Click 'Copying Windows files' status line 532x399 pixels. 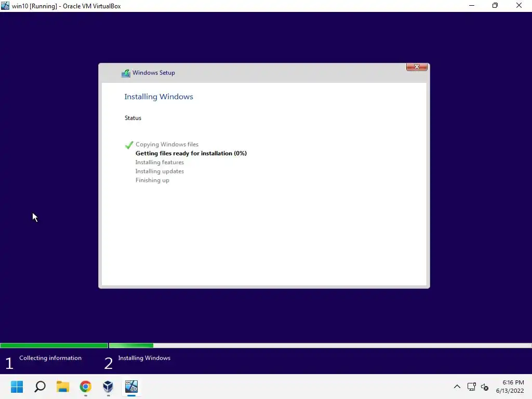click(x=167, y=144)
